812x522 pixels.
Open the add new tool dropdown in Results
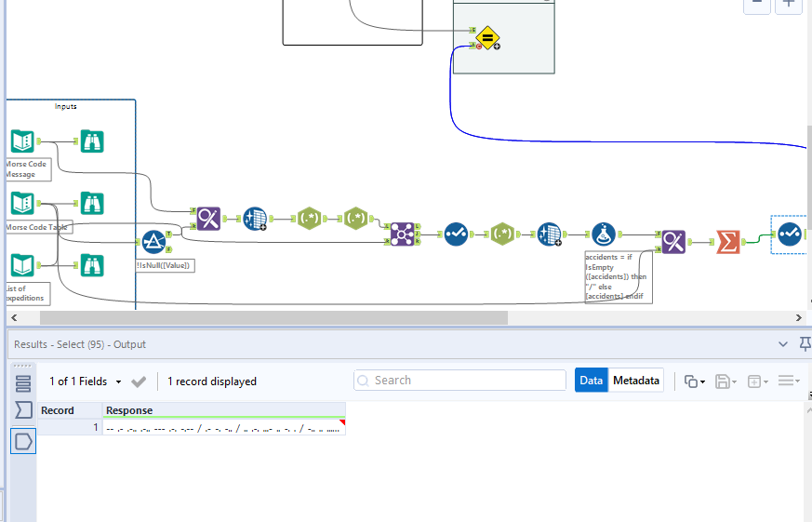click(758, 381)
